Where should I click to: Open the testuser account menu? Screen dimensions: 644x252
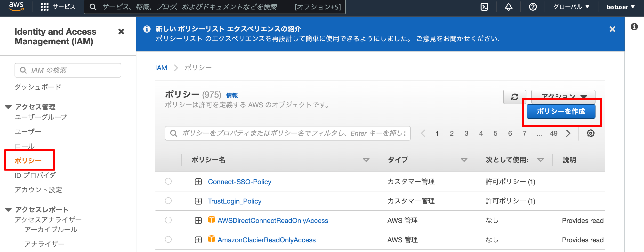(620, 7)
